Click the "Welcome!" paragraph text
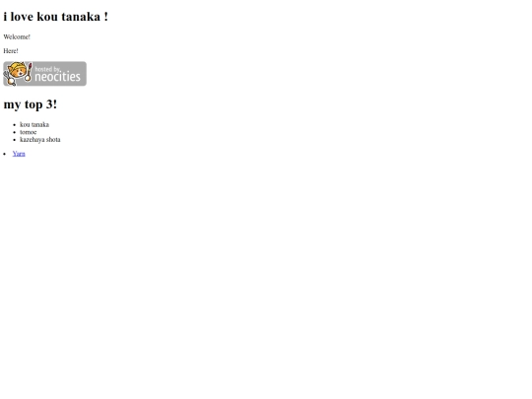 click(x=17, y=37)
